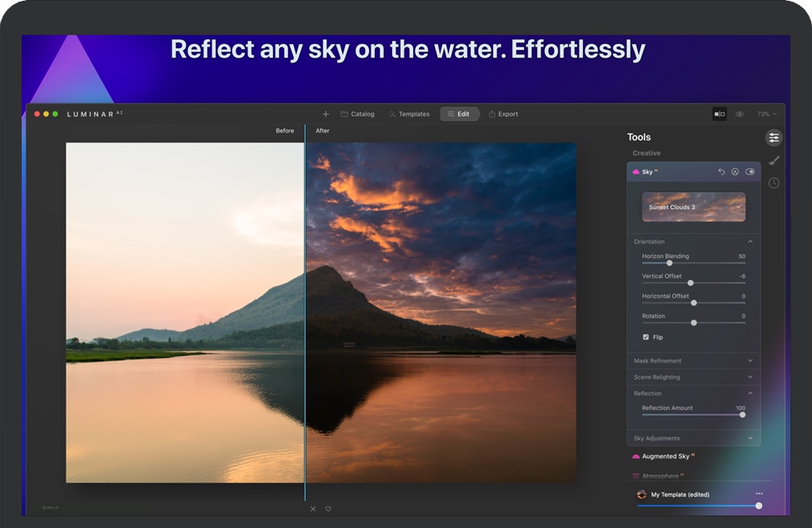This screenshot has width=812, height=528.
Task: Open the 73% zoom level dropdown
Action: pos(766,114)
